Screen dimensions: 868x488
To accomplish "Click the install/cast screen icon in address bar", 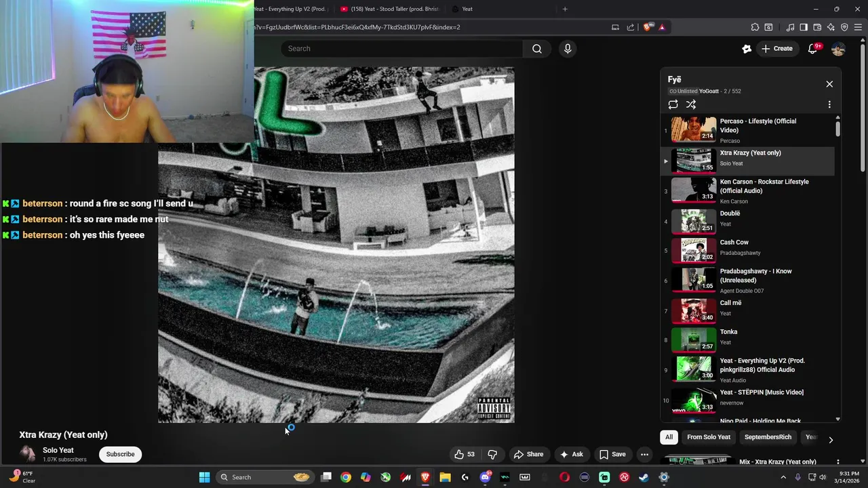I will (x=615, y=27).
